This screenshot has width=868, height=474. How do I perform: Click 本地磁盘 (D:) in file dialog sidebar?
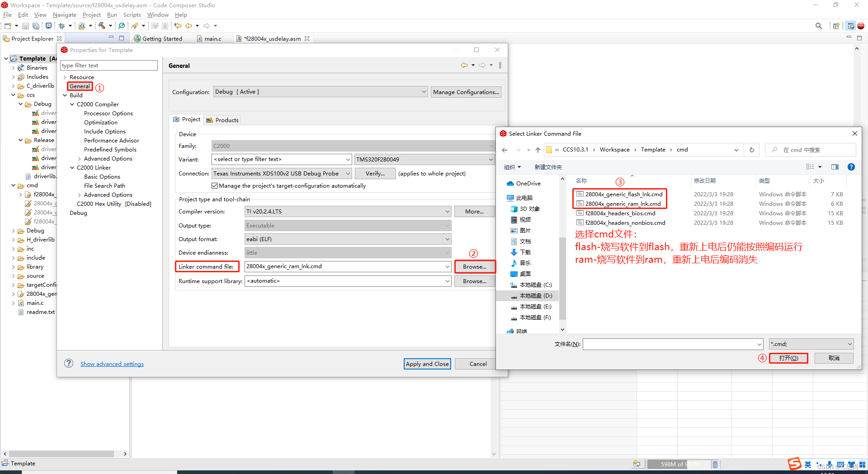(536, 295)
